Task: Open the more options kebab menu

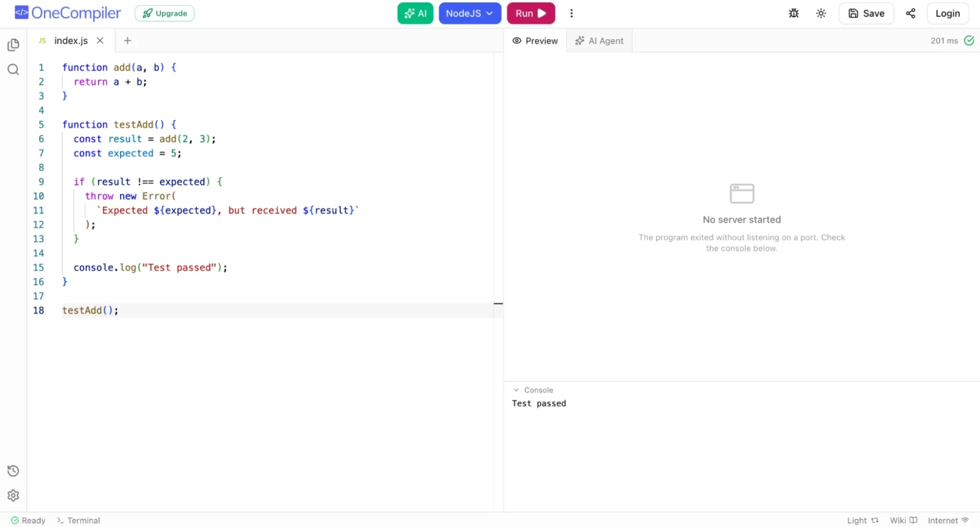Action: (x=571, y=13)
